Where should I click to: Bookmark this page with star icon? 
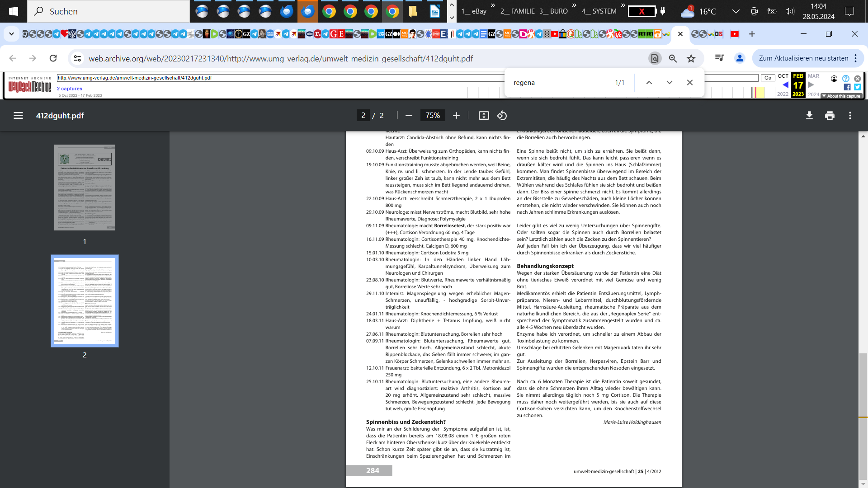tap(691, 58)
